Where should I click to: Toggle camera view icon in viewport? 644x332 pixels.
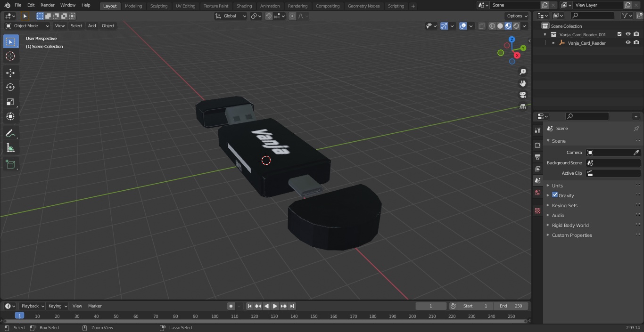point(522,95)
